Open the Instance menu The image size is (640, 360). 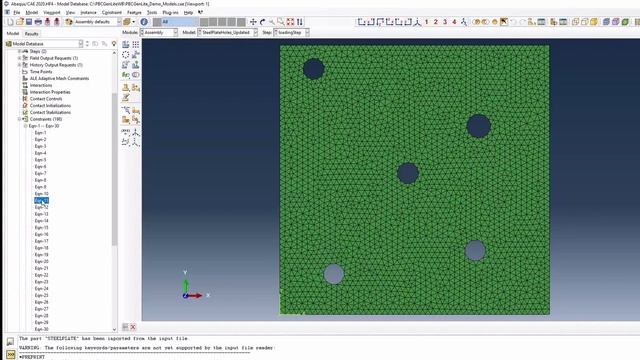point(88,13)
